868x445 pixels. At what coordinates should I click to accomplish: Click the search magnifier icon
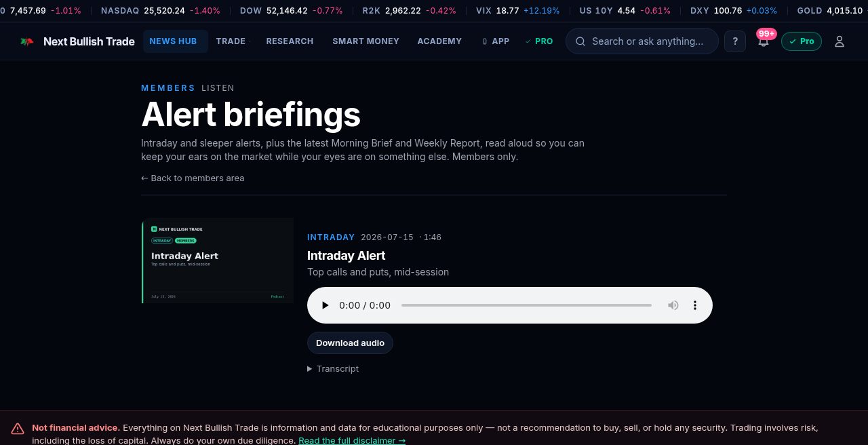pyautogui.click(x=580, y=41)
